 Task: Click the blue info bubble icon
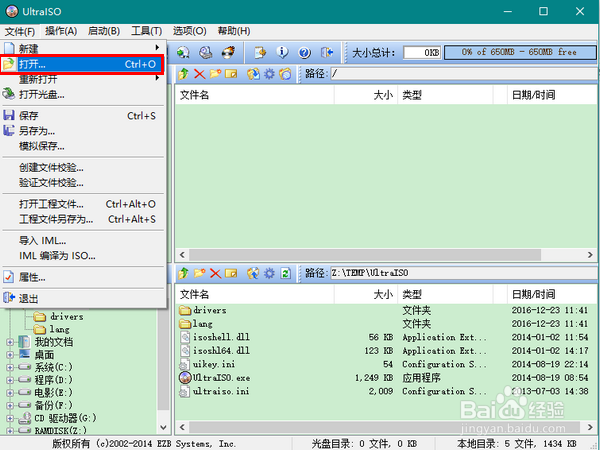[282, 52]
